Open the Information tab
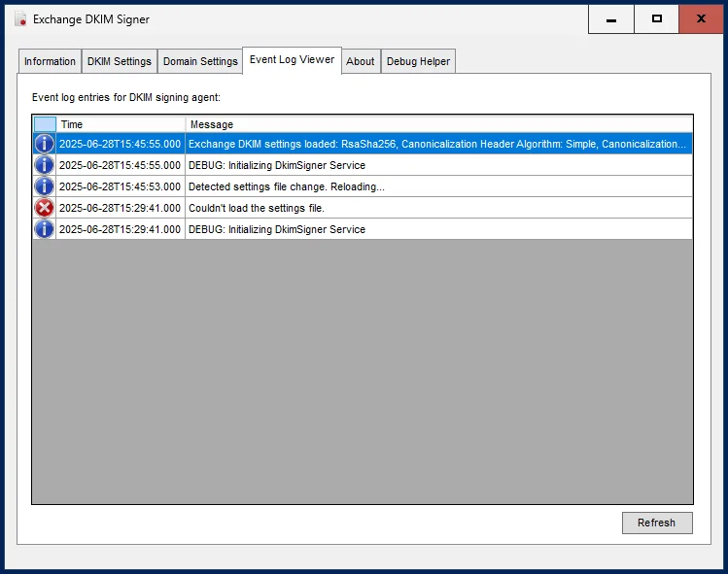 [50, 61]
